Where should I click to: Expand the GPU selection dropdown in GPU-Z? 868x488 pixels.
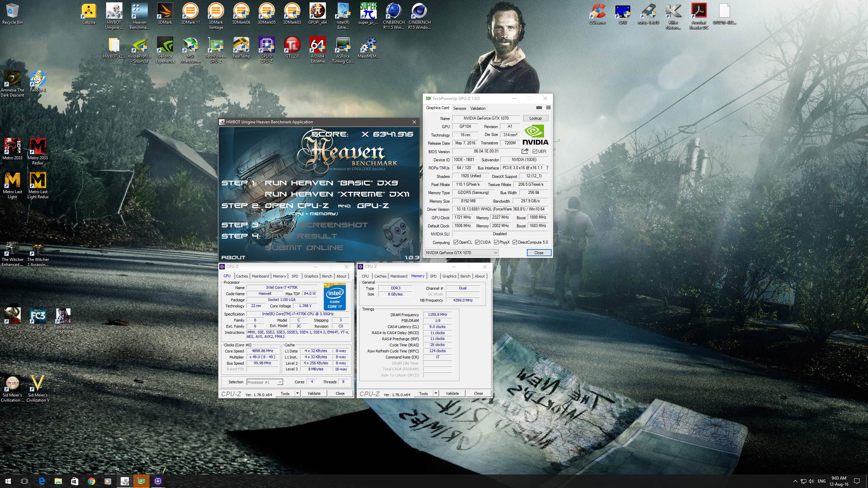click(461, 253)
